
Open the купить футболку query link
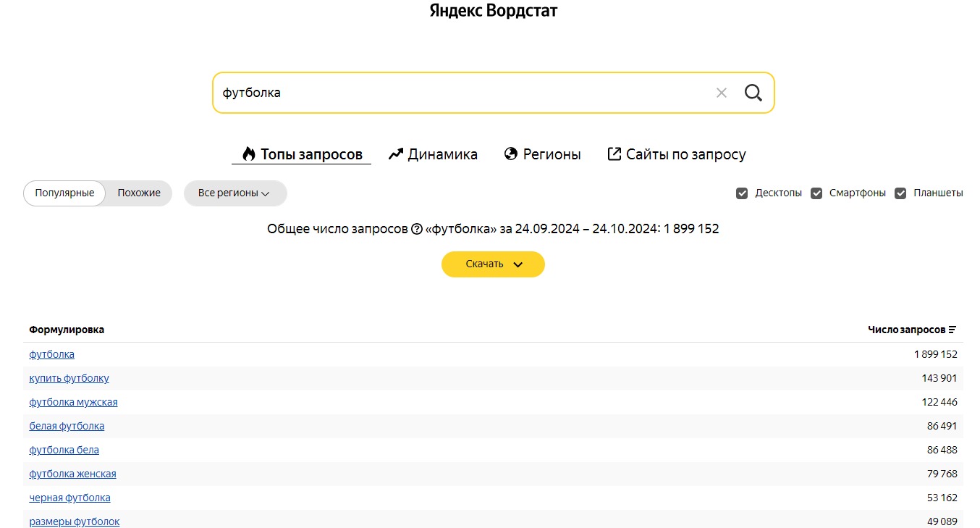69,378
